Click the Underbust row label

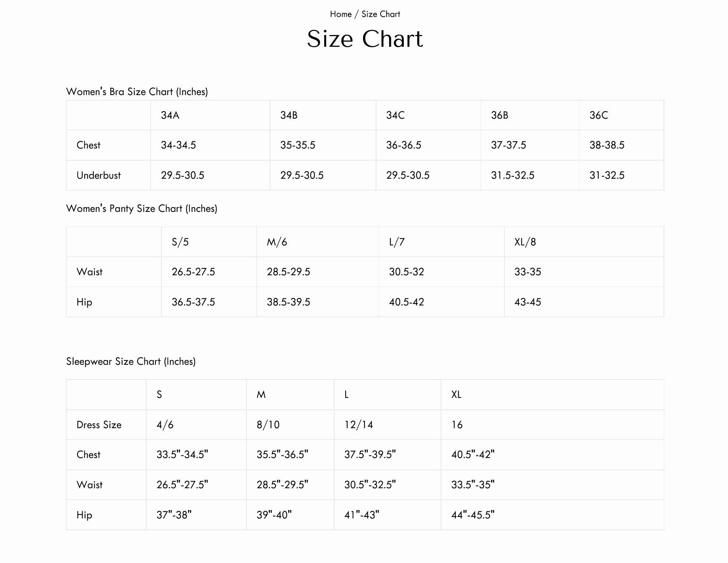coord(98,175)
